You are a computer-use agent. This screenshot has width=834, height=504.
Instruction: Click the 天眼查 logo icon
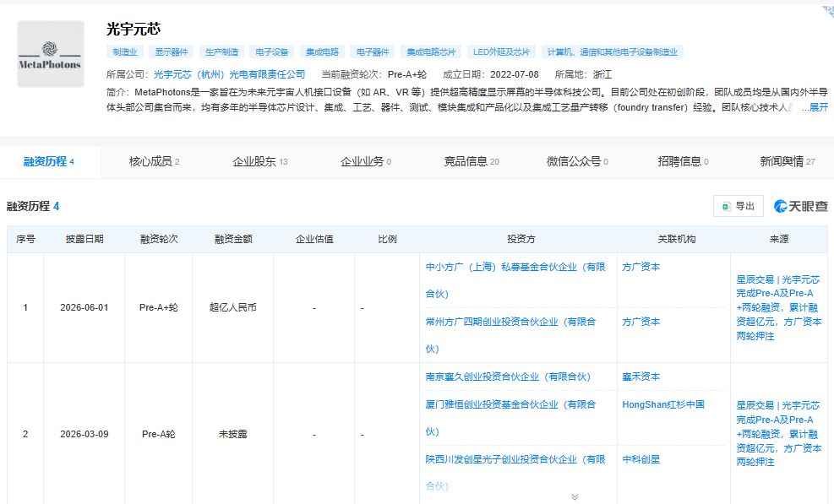(801, 206)
